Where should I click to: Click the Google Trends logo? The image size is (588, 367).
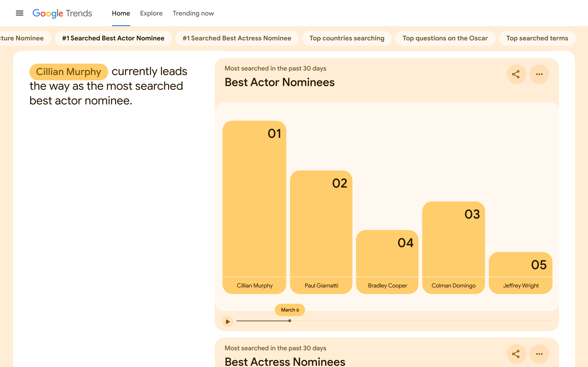[x=62, y=13]
